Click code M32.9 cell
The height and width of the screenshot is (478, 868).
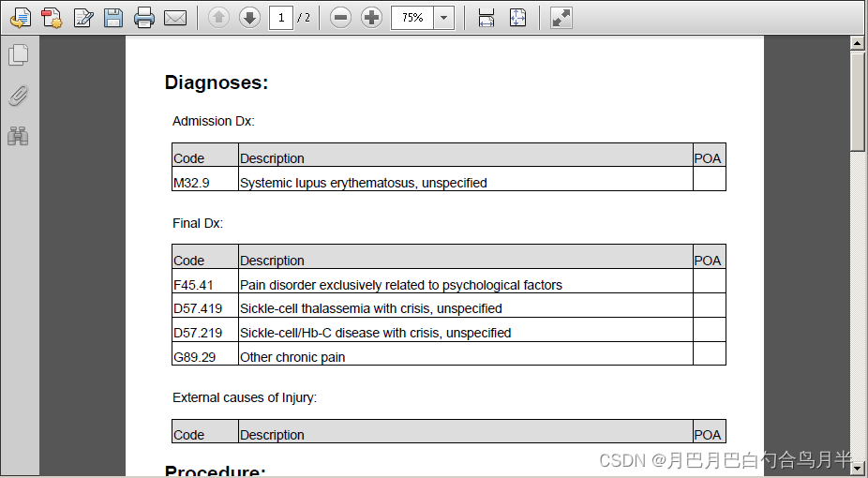pos(205,179)
